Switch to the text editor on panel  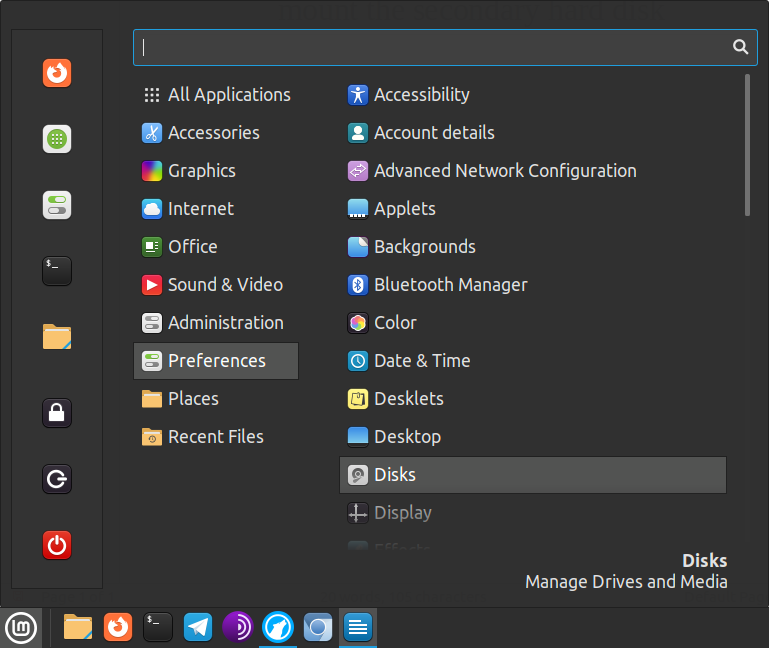(x=358, y=627)
